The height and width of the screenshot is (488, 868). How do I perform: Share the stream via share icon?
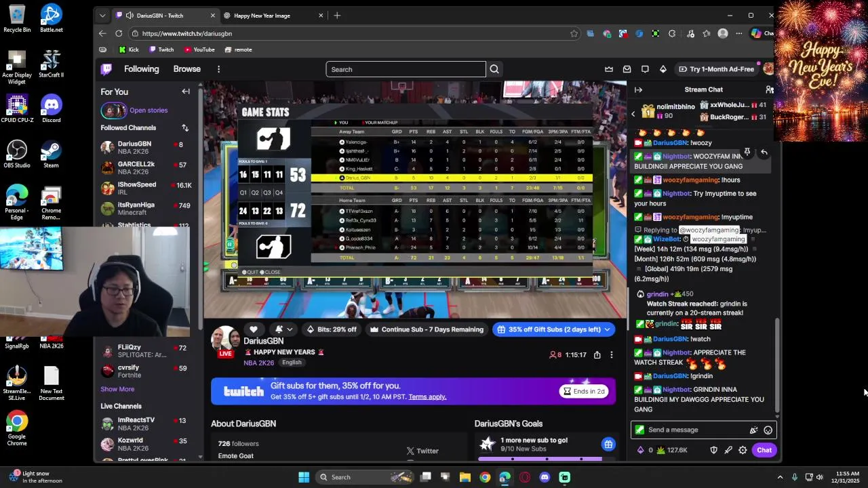click(x=597, y=354)
